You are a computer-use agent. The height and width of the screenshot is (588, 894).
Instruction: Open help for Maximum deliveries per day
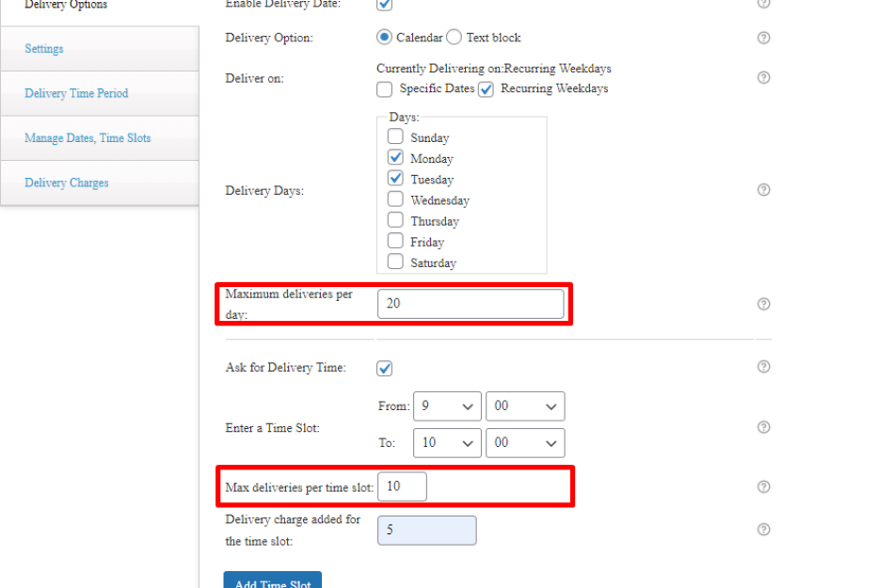point(764,304)
